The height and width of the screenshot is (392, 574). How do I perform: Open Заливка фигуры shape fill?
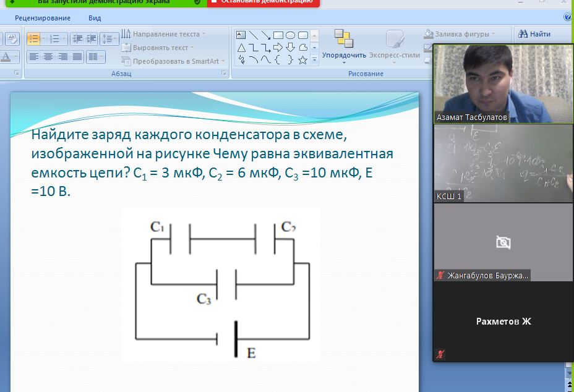coord(459,34)
